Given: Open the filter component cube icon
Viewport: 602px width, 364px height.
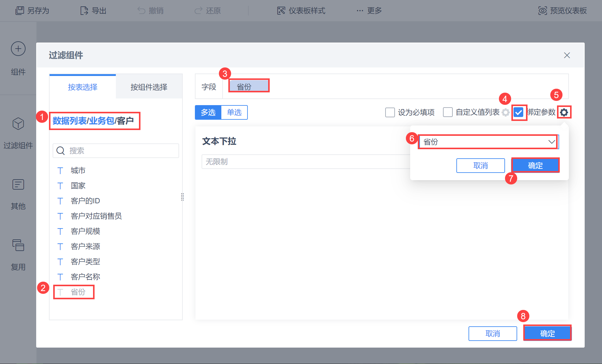Looking at the screenshot, I should [18, 124].
